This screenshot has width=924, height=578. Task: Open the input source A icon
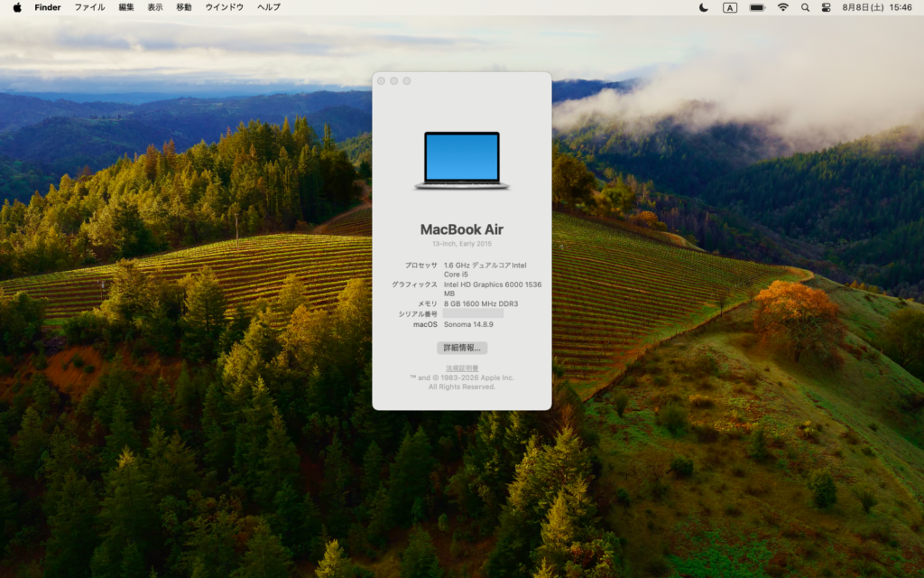(x=730, y=7)
